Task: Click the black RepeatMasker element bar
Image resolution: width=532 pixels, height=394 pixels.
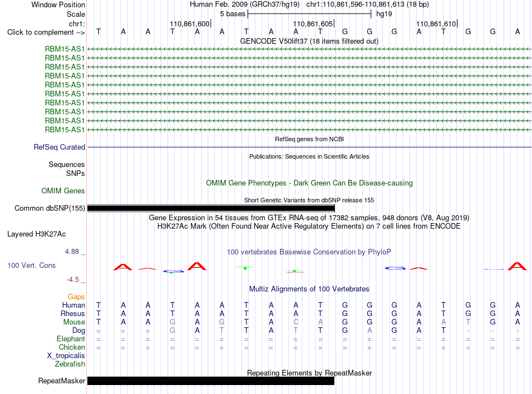Action: (211, 381)
